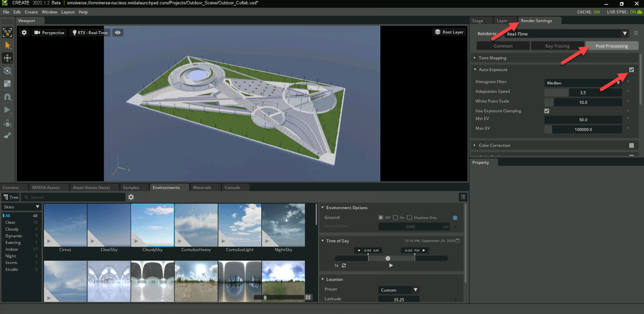Toggle the magnet Snap tool
The height and width of the screenshot is (314, 644).
point(8,97)
